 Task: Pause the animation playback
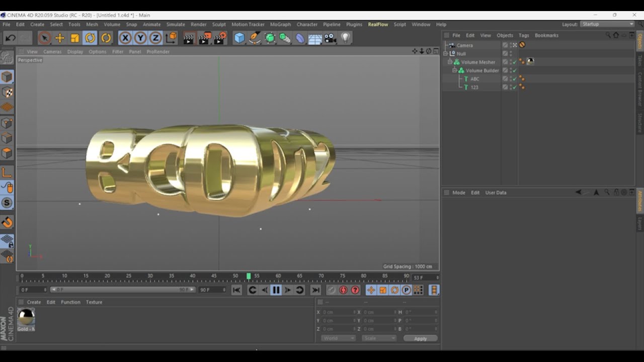[276, 290]
